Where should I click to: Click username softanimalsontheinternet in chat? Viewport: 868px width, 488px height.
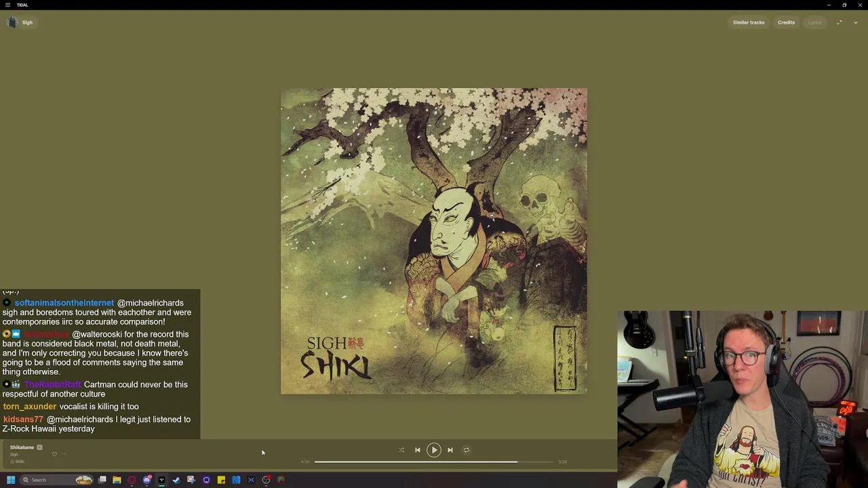[64, 303]
